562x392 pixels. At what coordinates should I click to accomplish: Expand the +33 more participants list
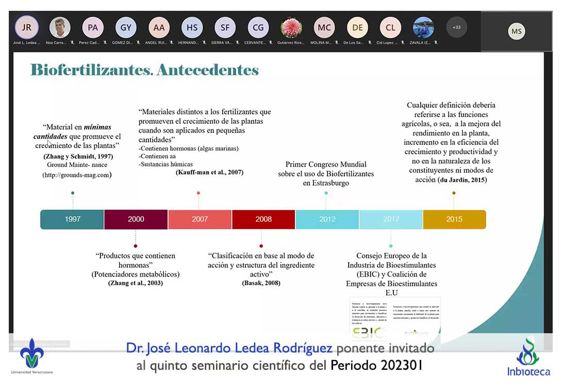[x=456, y=27]
